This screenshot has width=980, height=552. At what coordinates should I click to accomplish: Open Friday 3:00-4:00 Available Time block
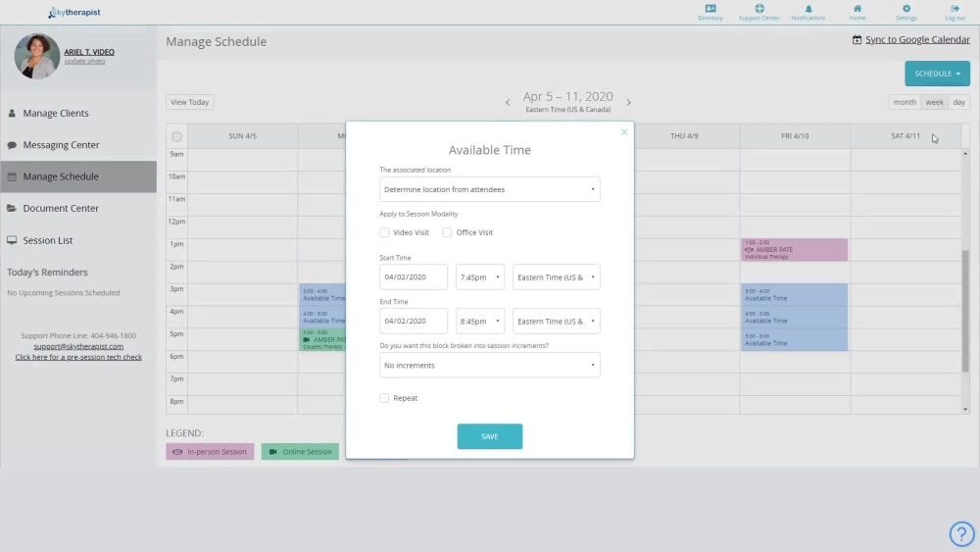coord(795,295)
